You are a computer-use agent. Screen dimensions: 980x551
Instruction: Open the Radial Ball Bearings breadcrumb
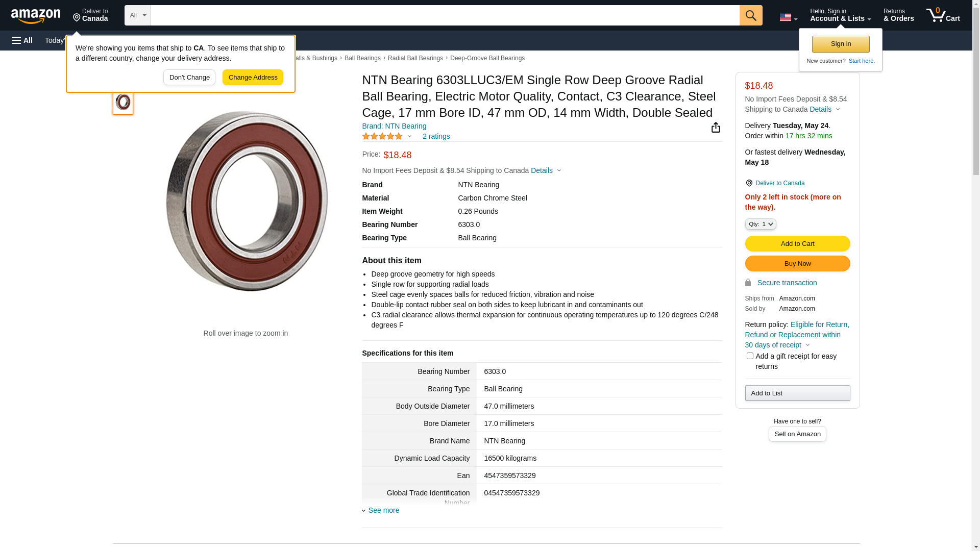coord(415,58)
